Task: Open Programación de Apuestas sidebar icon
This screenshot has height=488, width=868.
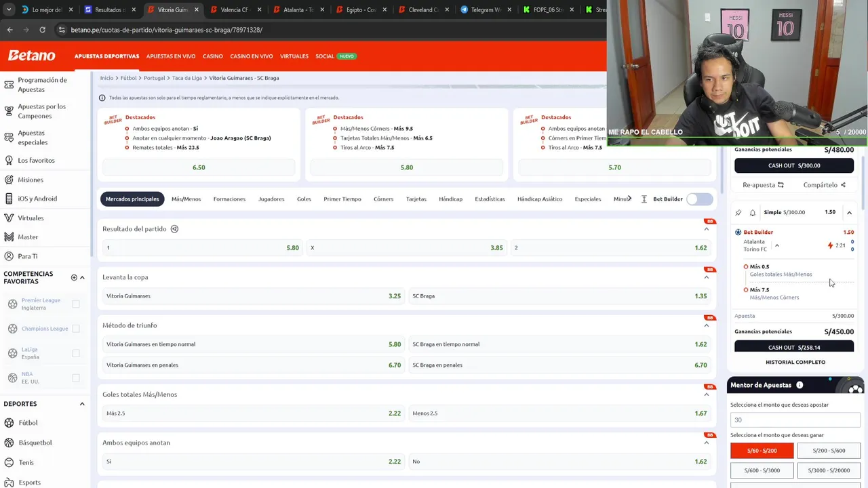Action: click(x=9, y=85)
